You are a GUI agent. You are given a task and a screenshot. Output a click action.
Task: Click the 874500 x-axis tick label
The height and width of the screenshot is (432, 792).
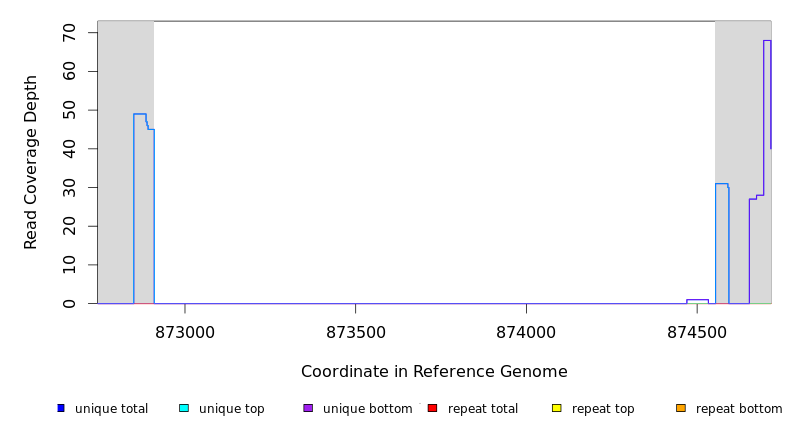tap(697, 333)
